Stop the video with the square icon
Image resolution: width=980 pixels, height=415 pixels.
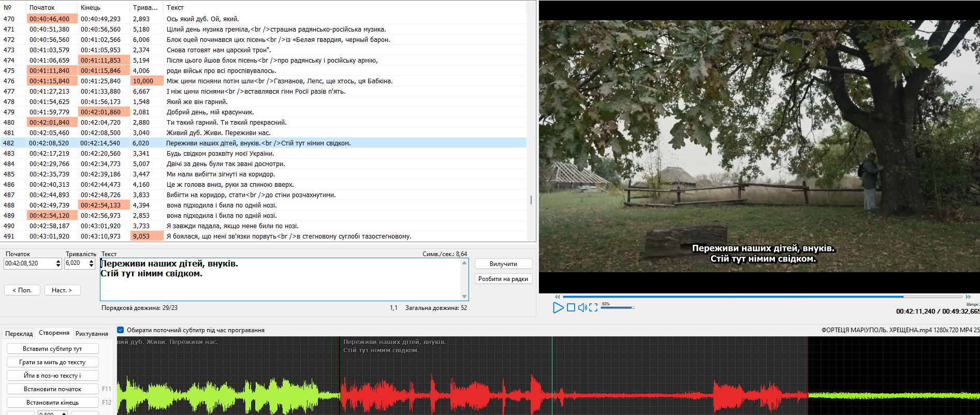[571, 307]
